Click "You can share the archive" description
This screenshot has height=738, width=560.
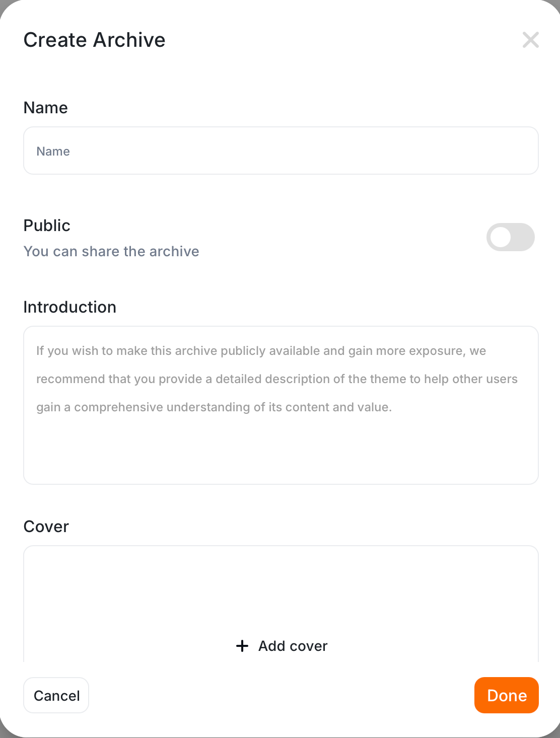[x=111, y=251]
